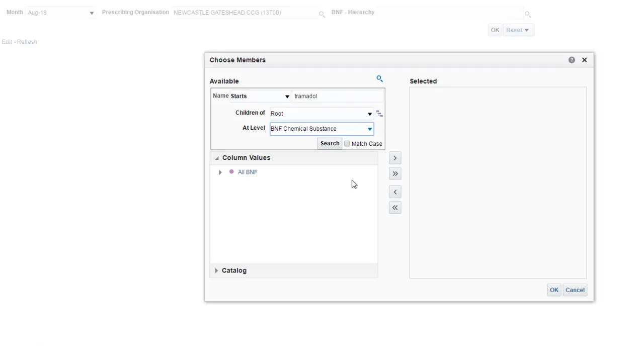Click inside the Selected members list box
Viewport: 644px width, 362px height.
[498, 183]
